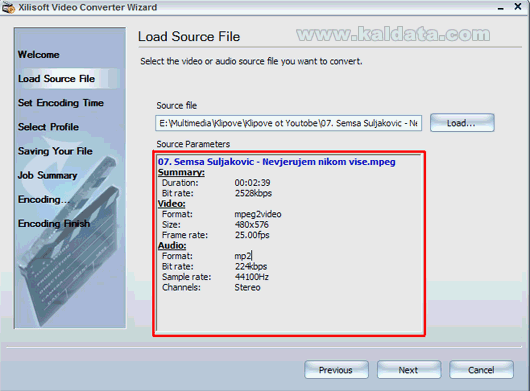
Task: Select the Encoding Finish step
Action: coord(54,224)
